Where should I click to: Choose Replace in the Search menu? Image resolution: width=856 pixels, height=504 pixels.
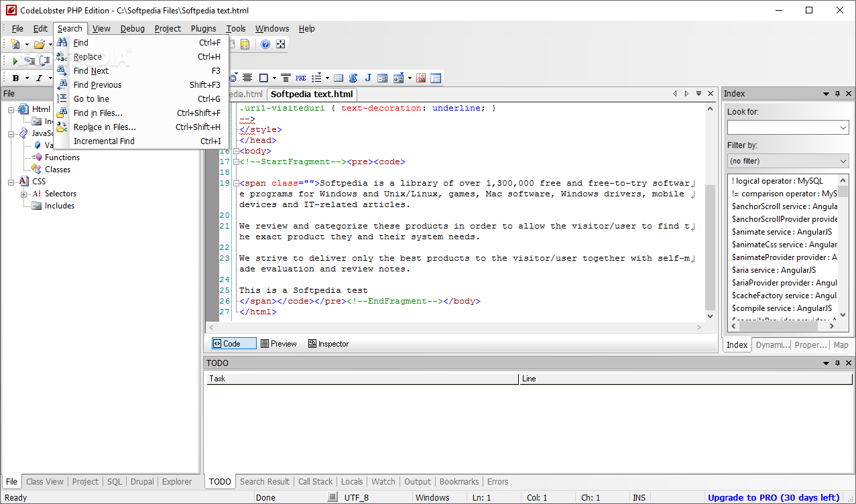(x=141, y=56)
